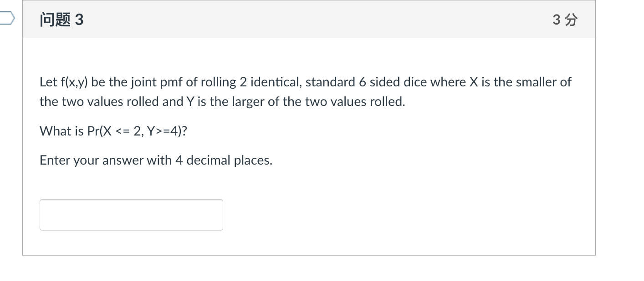
Task: Click the 'Enter your answer with 4 decimal places' instruction
Action: [156, 161]
